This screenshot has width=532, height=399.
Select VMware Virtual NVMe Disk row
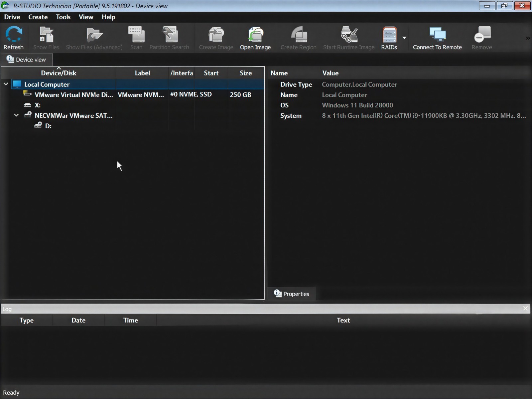point(74,95)
